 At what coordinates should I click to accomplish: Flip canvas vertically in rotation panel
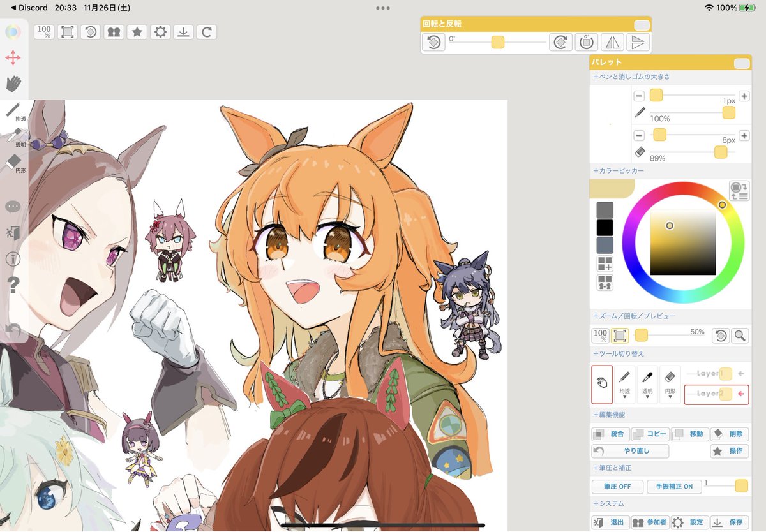click(x=638, y=43)
